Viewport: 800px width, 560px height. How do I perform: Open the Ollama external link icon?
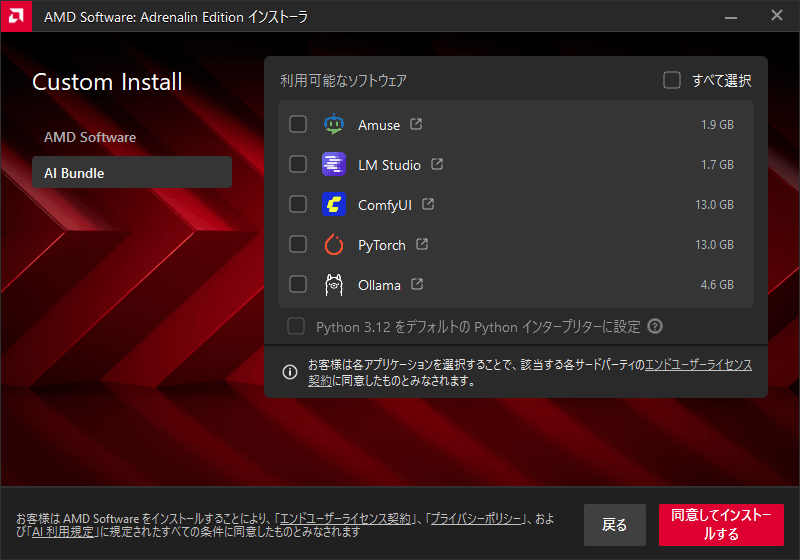(x=417, y=285)
